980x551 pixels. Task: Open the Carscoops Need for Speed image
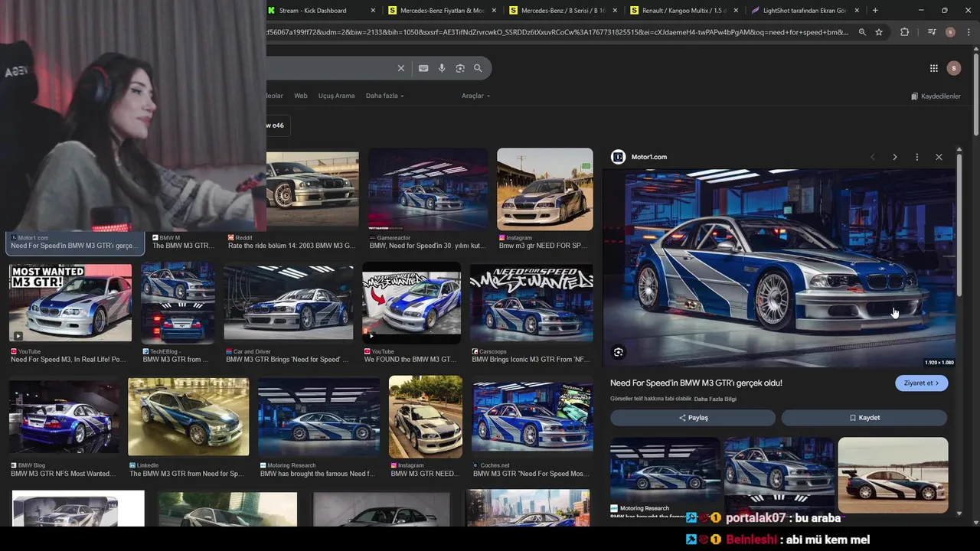click(531, 303)
